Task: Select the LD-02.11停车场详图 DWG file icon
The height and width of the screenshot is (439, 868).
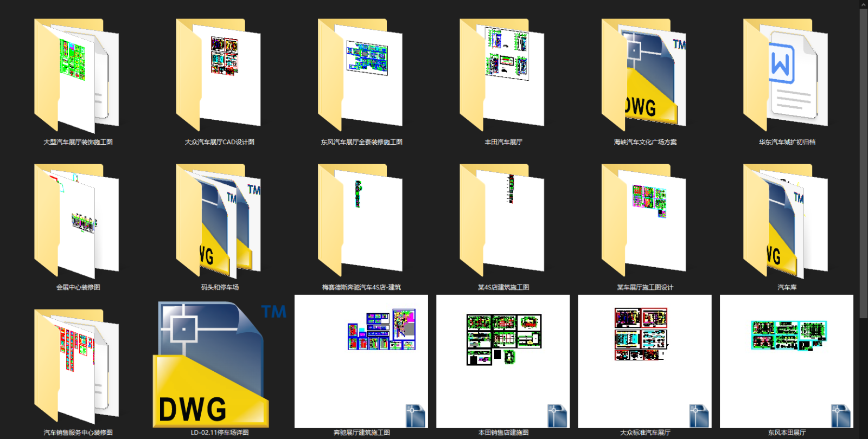Action: 219,364
